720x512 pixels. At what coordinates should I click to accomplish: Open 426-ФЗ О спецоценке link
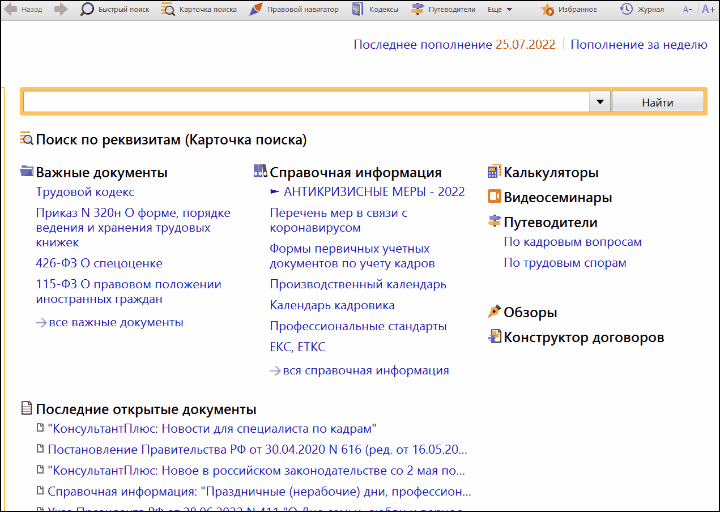click(99, 263)
